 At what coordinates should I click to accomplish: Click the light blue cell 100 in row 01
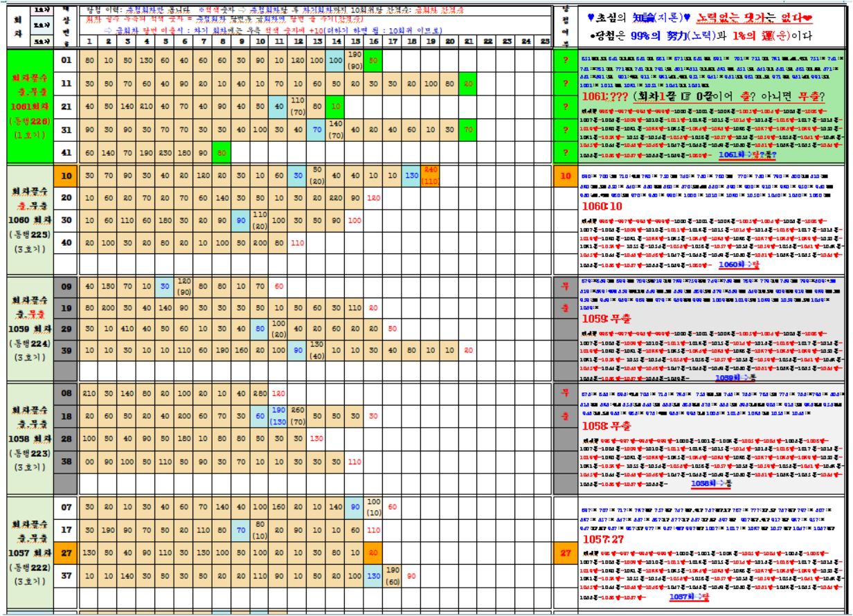click(x=336, y=60)
